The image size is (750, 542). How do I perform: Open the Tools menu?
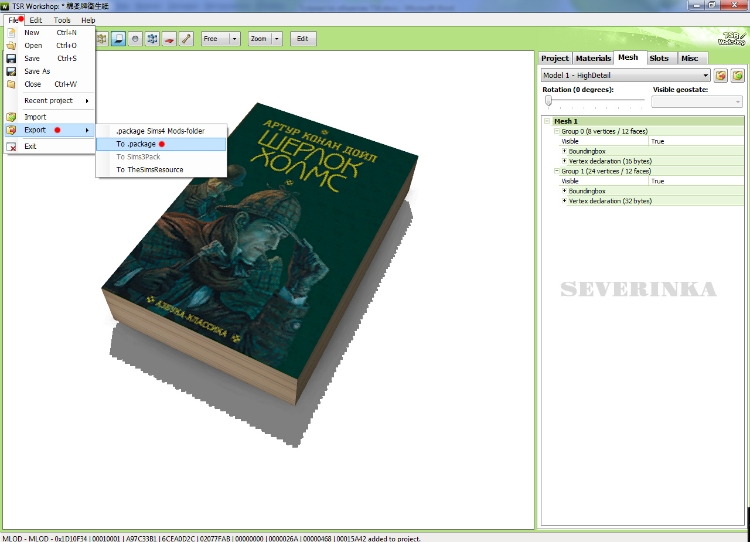point(62,20)
